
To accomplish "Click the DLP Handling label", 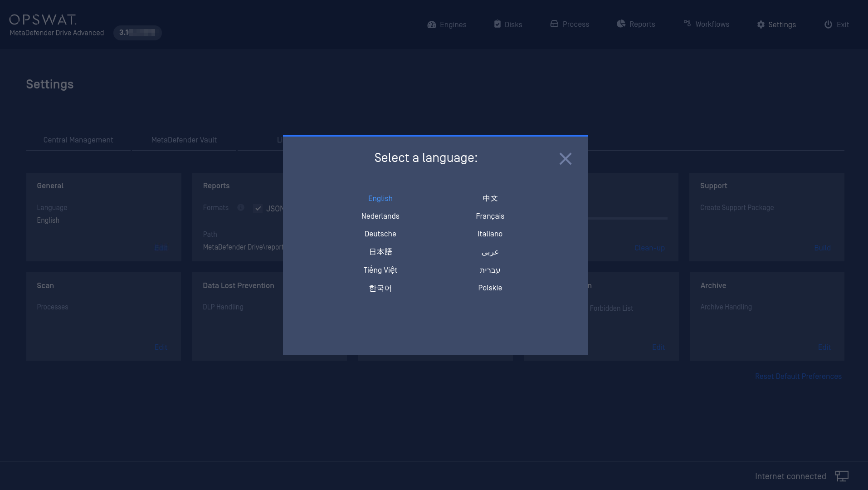I will [x=223, y=307].
